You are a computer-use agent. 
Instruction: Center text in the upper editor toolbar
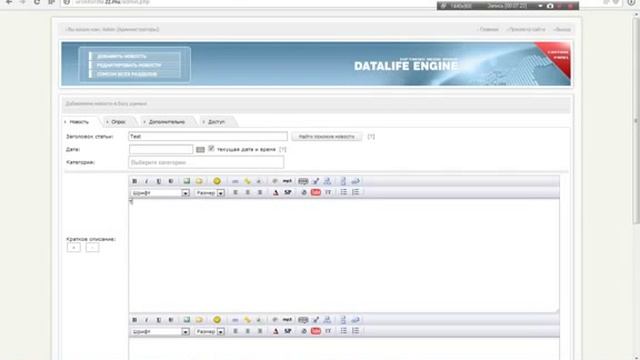[x=248, y=192]
